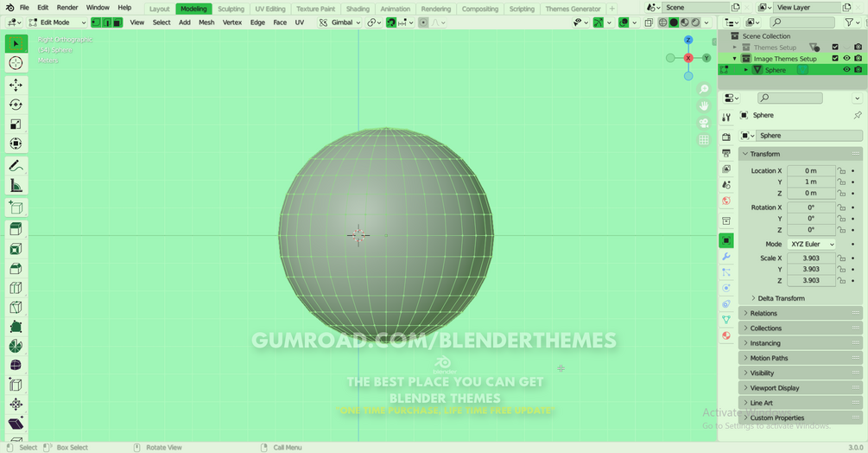The image size is (868, 453).
Task: Activate the Move tool
Action: (16, 85)
